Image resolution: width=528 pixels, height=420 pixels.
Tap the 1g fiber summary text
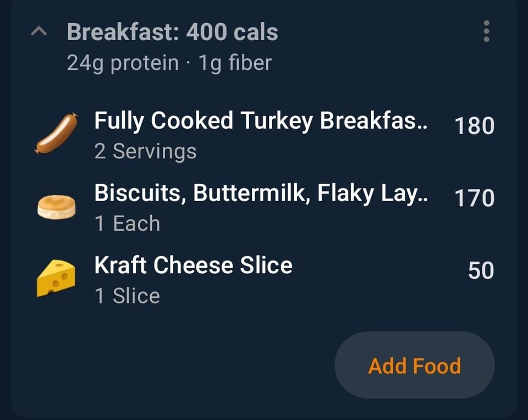click(x=235, y=63)
